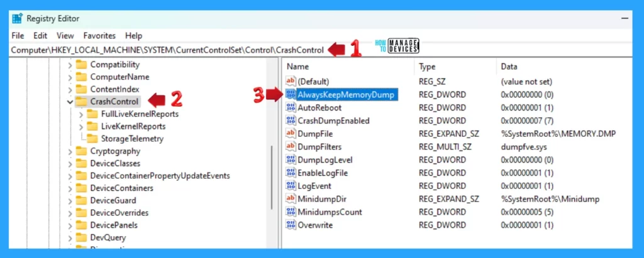Click the MinidumpsCount DWORD icon
The width and height of the screenshot is (644, 258).
[291, 212]
